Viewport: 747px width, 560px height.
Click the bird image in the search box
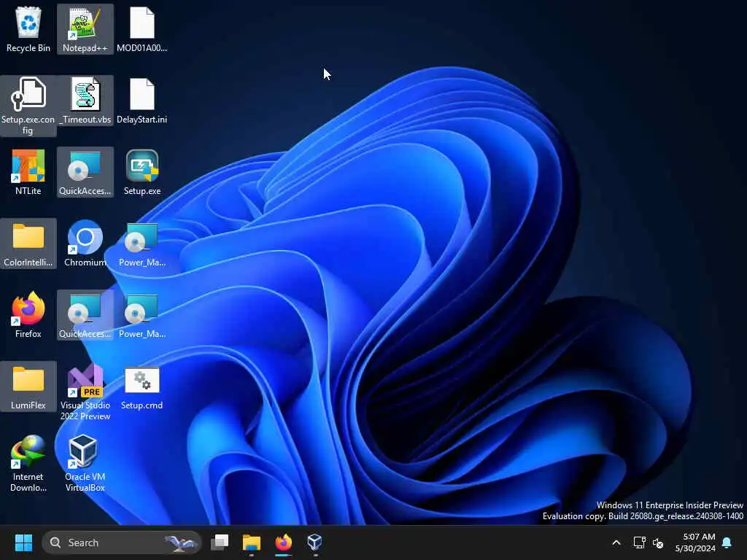[181, 542]
